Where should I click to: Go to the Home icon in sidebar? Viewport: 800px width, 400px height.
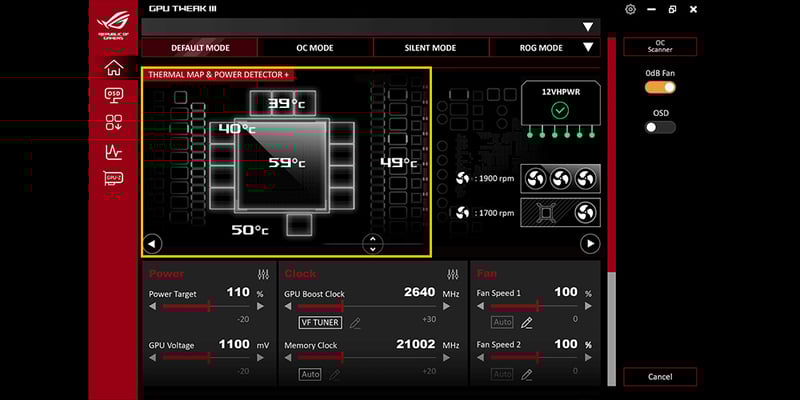113,68
